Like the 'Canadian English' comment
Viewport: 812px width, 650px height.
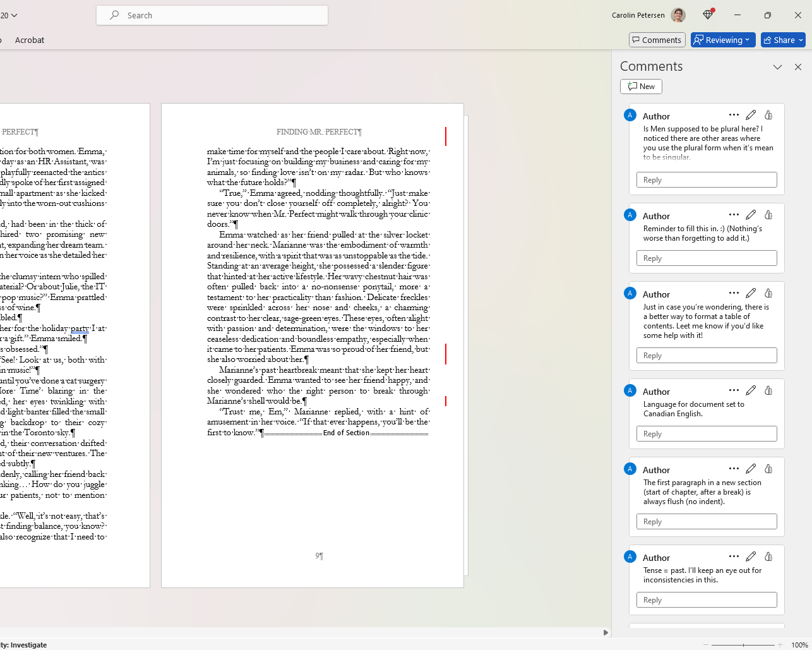[x=768, y=390]
